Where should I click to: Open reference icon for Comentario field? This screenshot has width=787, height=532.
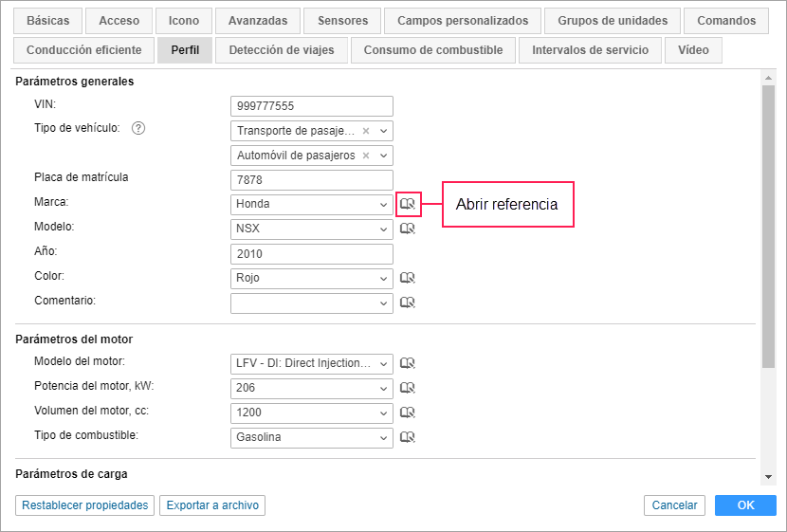pos(408,303)
